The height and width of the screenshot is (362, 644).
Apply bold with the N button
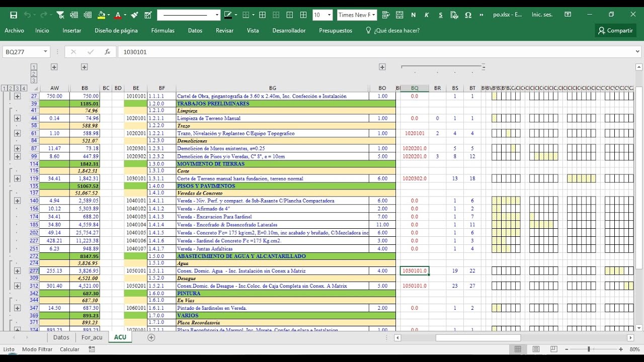414,15
